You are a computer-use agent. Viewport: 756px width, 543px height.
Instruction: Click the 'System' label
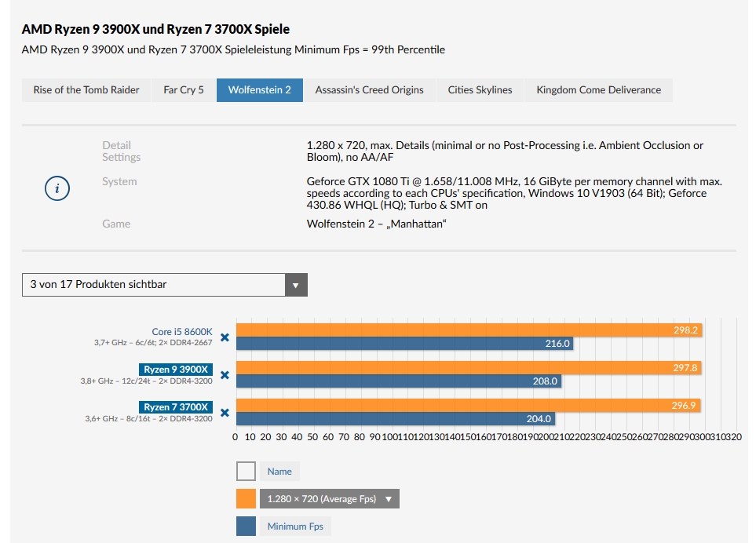pyautogui.click(x=119, y=181)
